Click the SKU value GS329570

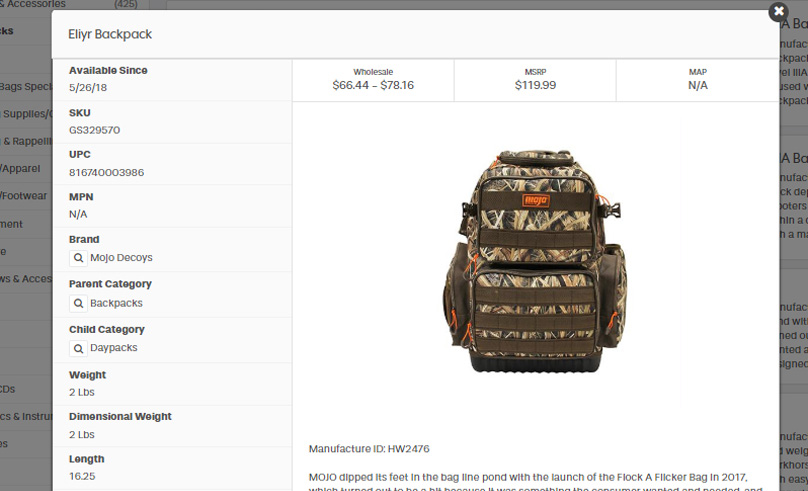[94, 130]
